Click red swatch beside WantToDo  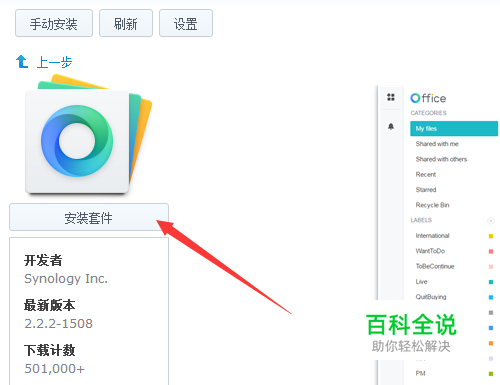tap(491, 251)
